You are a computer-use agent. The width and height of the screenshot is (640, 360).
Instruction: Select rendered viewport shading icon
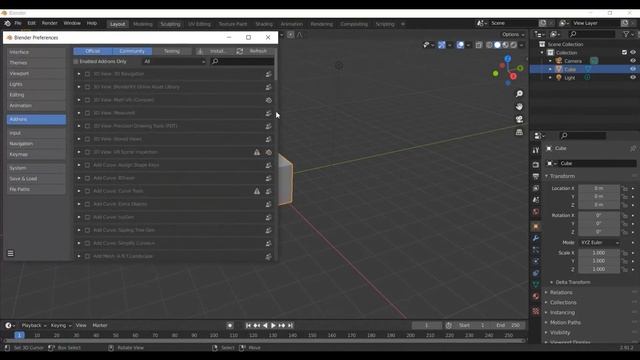coord(513,45)
